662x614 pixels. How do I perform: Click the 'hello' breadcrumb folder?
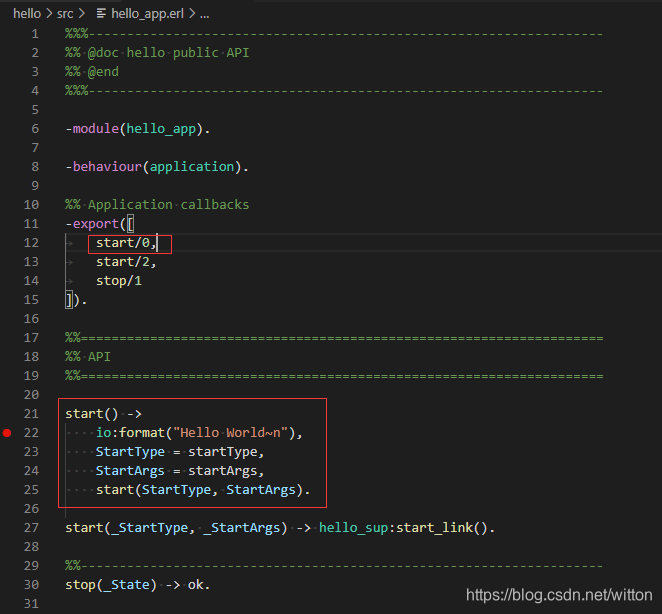coord(27,14)
